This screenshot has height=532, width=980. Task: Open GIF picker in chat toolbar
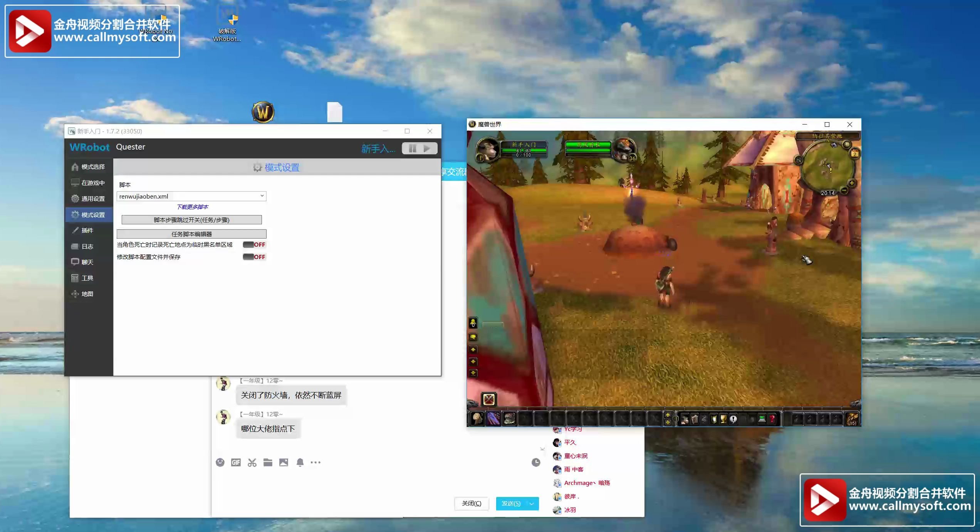point(236,462)
